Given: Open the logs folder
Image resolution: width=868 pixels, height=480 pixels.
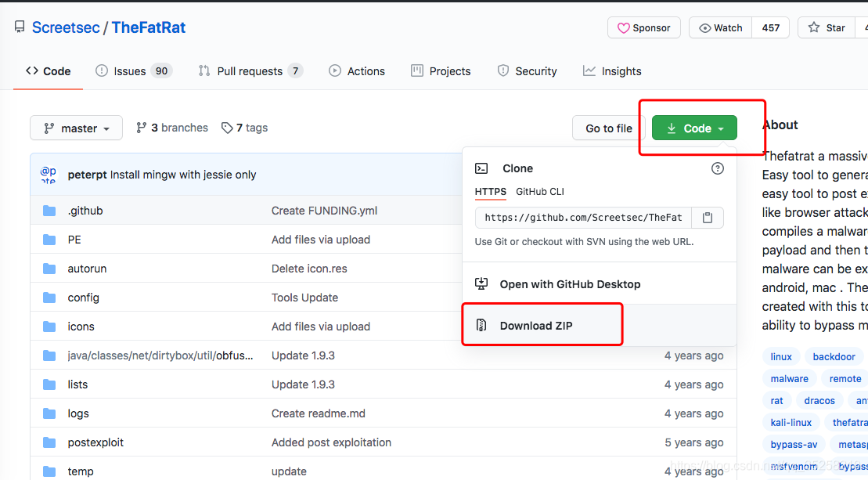Looking at the screenshot, I should [x=78, y=413].
